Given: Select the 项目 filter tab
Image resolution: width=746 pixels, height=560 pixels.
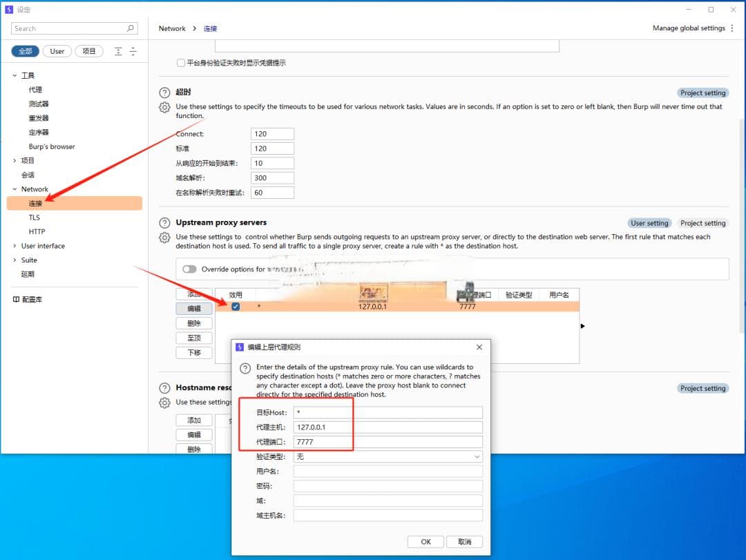Looking at the screenshot, I should pos(89,51).
